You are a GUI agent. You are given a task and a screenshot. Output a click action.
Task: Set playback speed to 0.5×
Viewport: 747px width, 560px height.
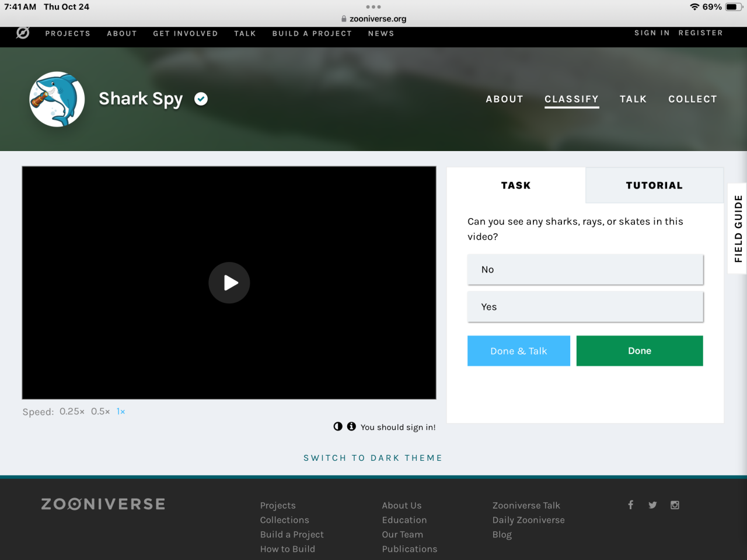[100, 412]
